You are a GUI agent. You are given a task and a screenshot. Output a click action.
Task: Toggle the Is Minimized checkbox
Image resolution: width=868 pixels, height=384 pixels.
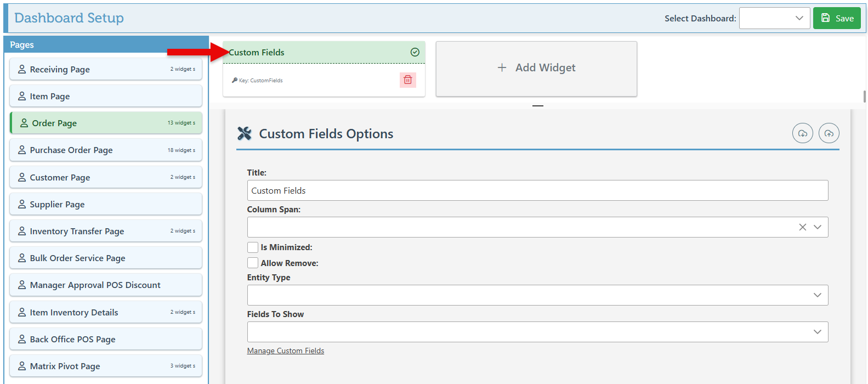pyautogui.click(x=253, y=247)
